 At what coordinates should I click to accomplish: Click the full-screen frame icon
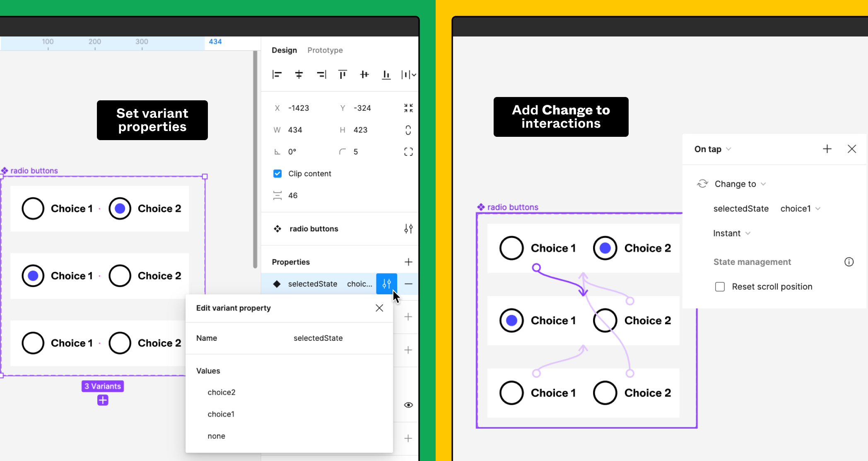pos(408,151)
